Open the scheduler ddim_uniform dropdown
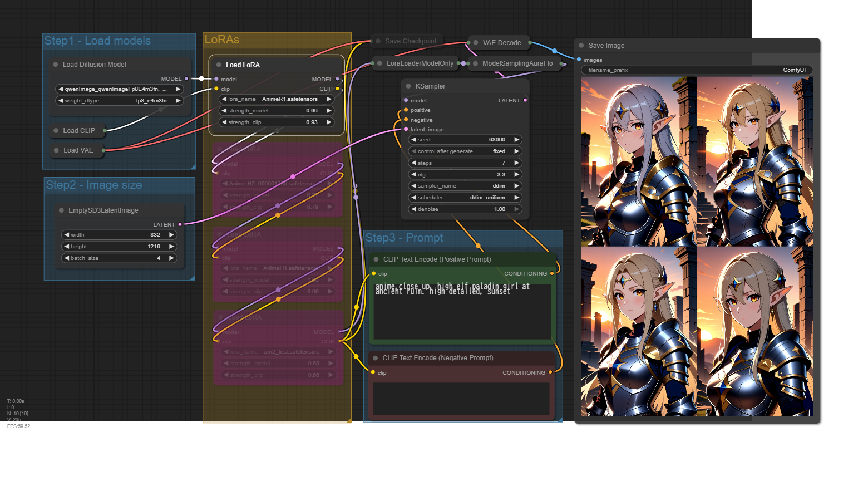 point(465,198)
